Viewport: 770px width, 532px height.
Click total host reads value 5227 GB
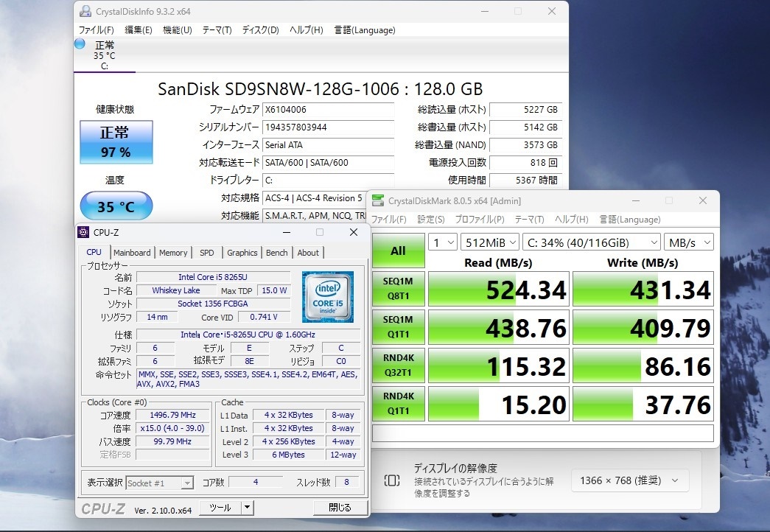click(525, 110)
